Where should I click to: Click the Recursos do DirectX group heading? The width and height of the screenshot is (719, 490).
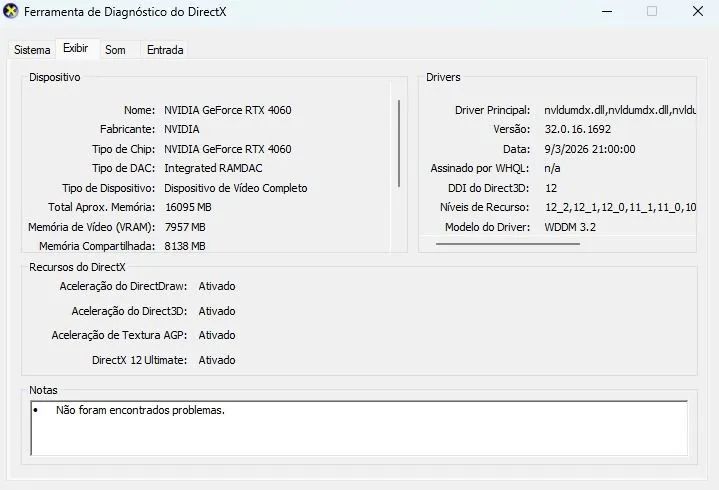tap(77, 267)
